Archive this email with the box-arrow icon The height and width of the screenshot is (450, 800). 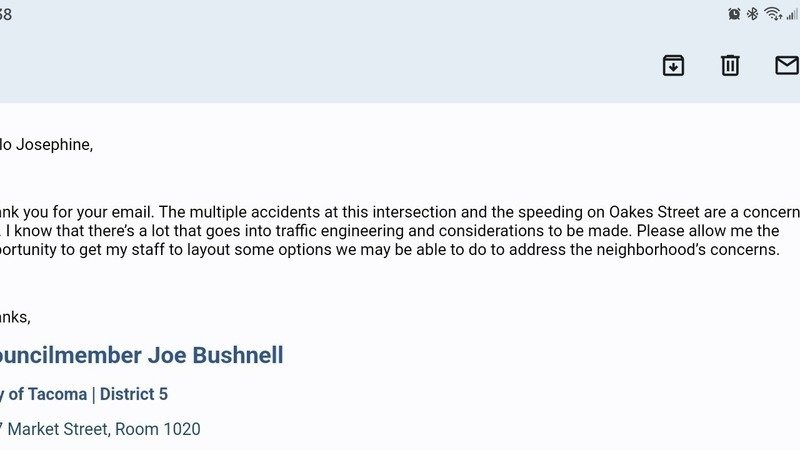[x=673, y=65]
